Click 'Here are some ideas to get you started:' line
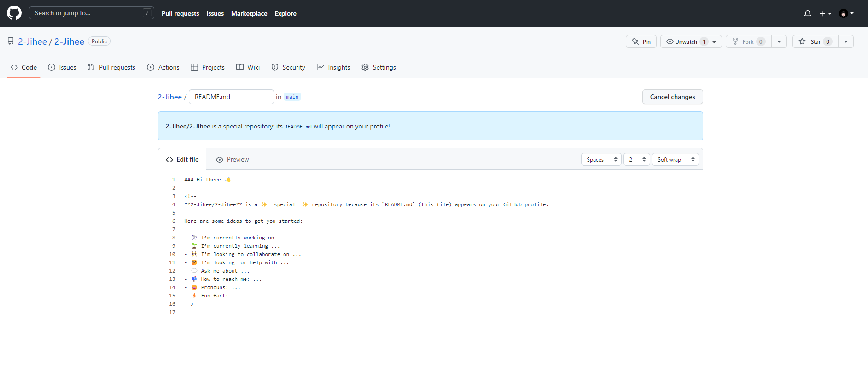 (243, 221)
